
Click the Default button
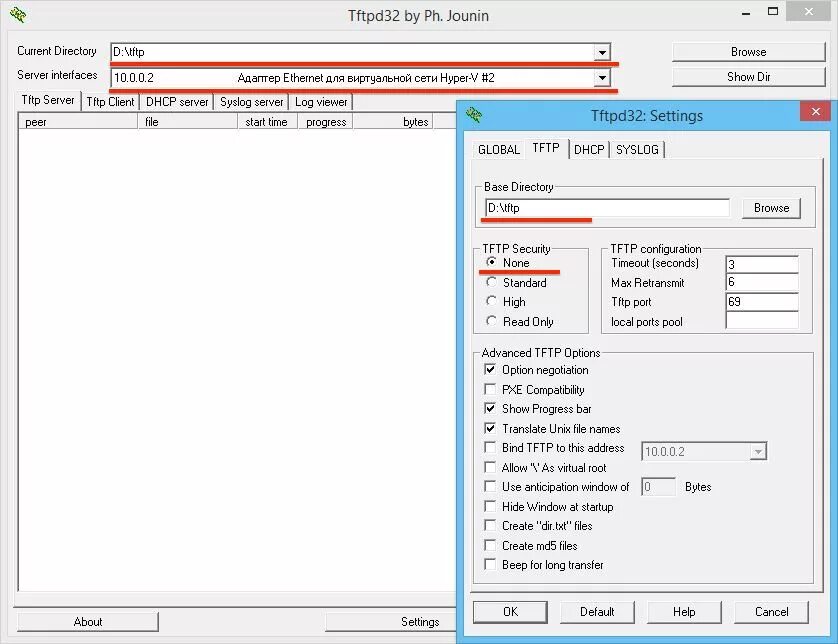(x=597, y=611)
